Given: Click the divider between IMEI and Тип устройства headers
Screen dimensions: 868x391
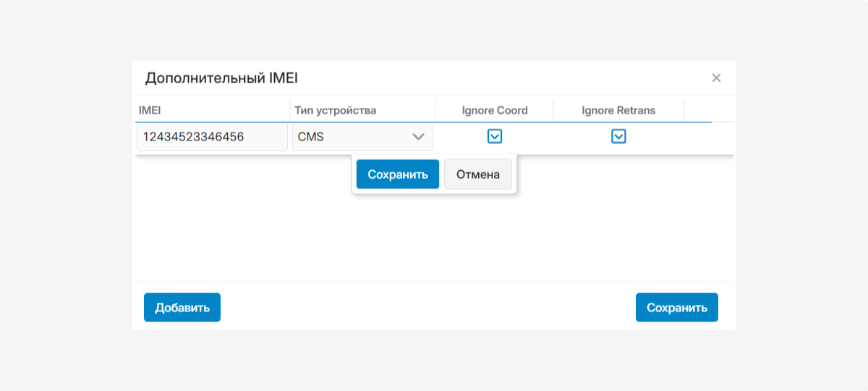Looking at the screenshot, I should pos(290,111).
